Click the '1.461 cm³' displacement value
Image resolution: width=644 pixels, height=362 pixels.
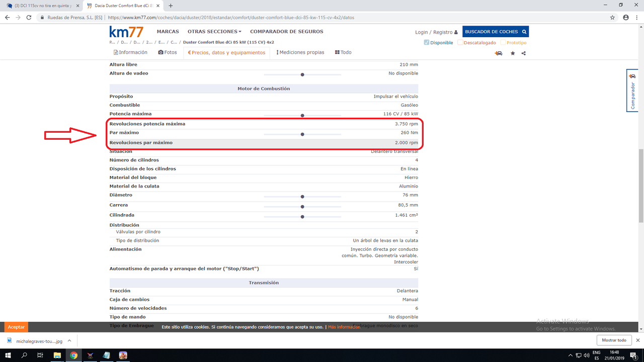[407, 215]
